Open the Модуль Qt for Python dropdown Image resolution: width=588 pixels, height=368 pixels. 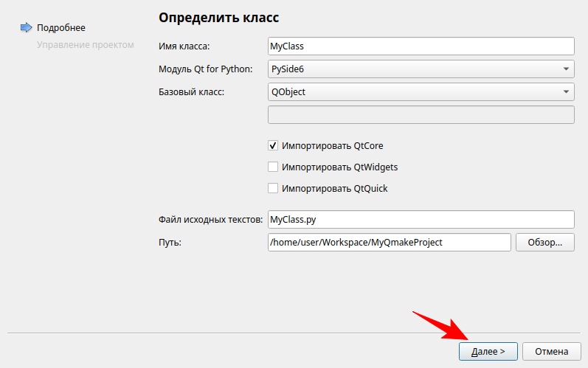pos(421,69)
